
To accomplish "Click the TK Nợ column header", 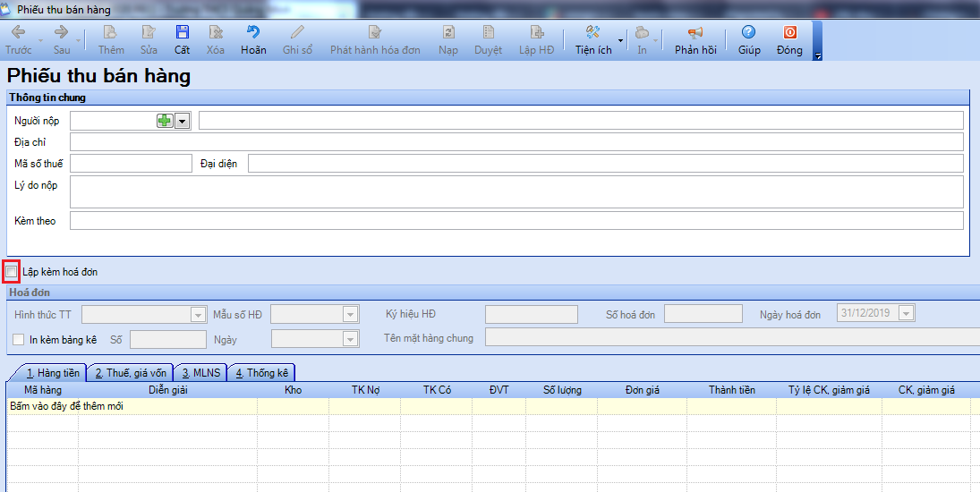I will pyautogui.click(x=365, y=390).
